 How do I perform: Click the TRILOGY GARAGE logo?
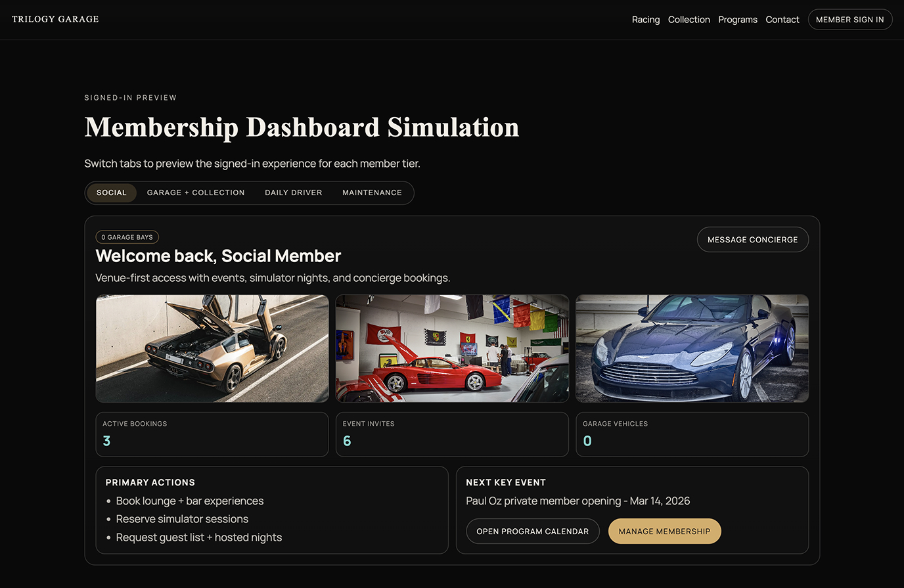pos(55,19)
